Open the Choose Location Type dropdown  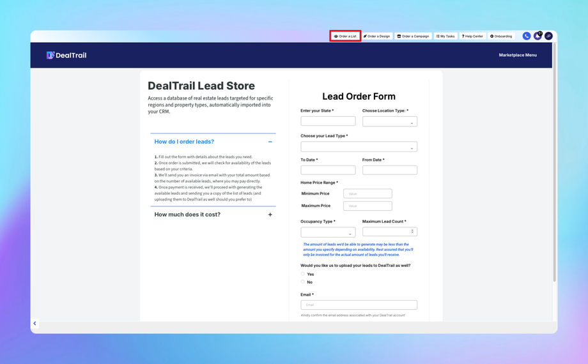point(390,121)
